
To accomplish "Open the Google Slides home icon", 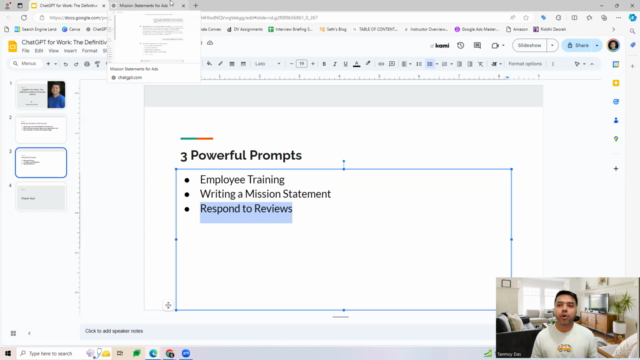I will click(13, 46).
